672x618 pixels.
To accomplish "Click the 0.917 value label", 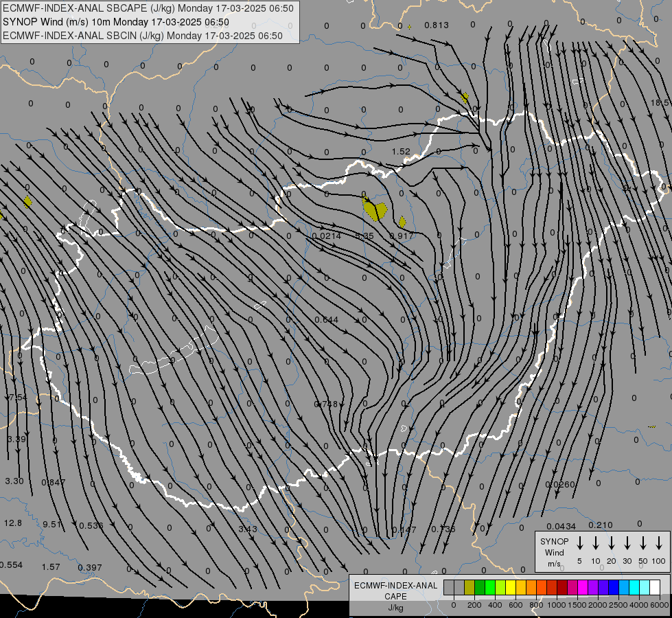I will [402, 236].
